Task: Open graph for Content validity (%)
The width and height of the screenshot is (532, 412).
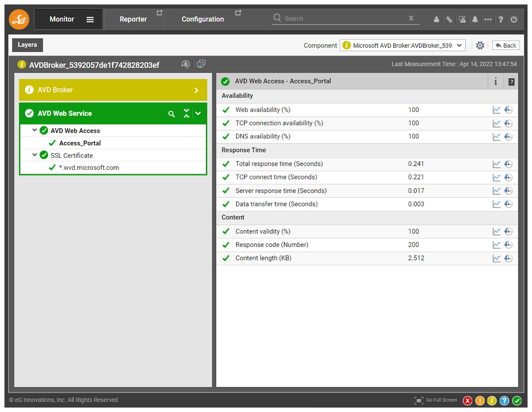Action: coord(497,231)
